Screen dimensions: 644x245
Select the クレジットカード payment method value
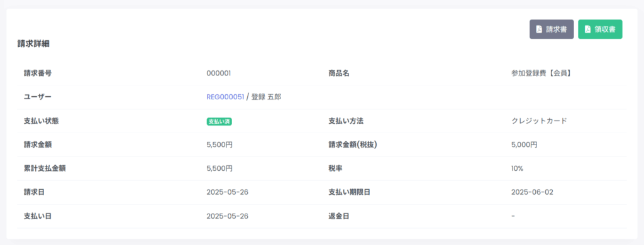pos(539,121)
